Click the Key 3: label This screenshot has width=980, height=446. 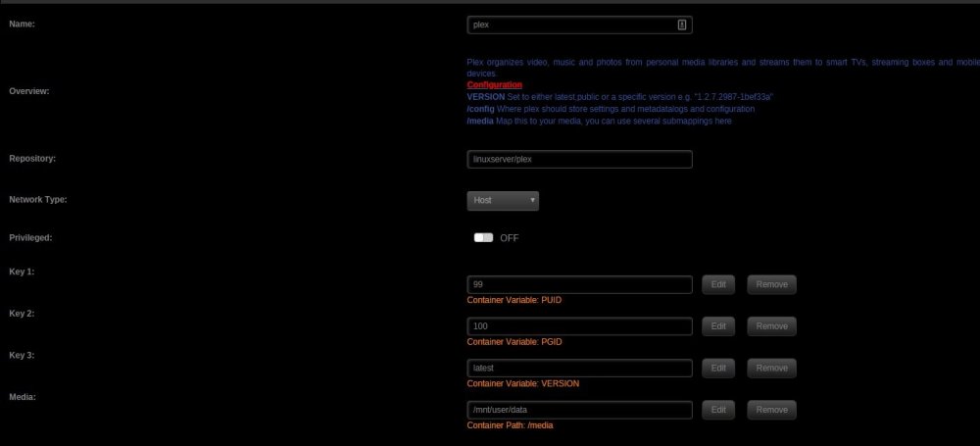pos(22,355)
